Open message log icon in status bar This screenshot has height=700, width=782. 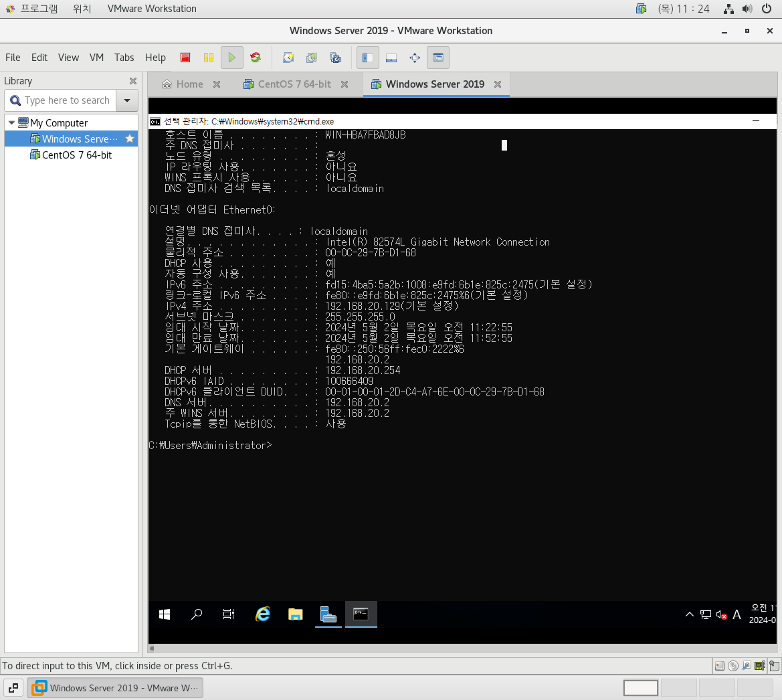774,666
